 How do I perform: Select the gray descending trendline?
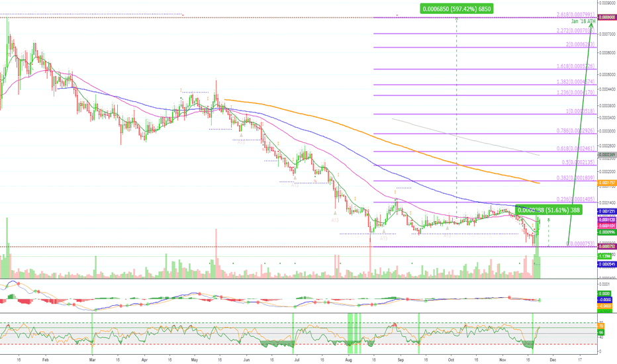(465, 137)
